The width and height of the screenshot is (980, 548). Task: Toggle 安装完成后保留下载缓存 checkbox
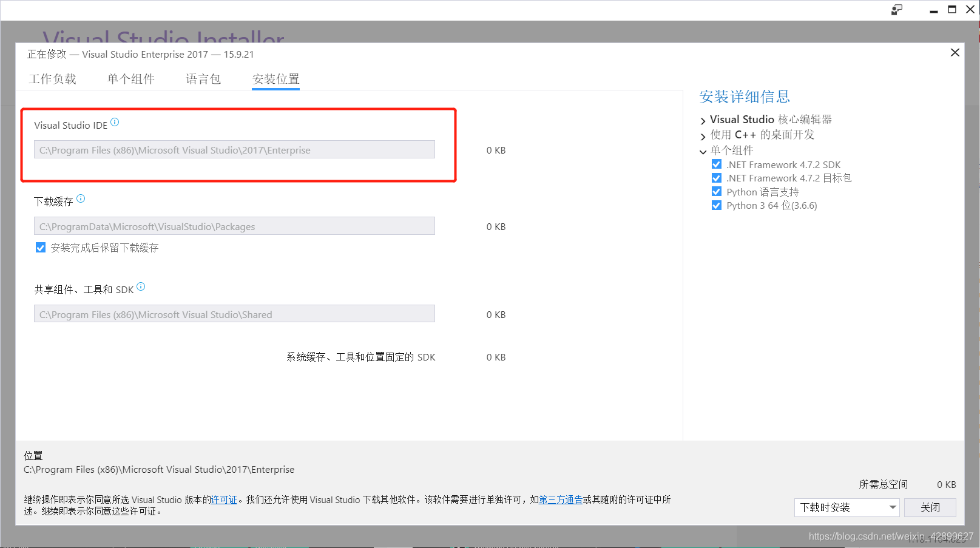(41, 248)
